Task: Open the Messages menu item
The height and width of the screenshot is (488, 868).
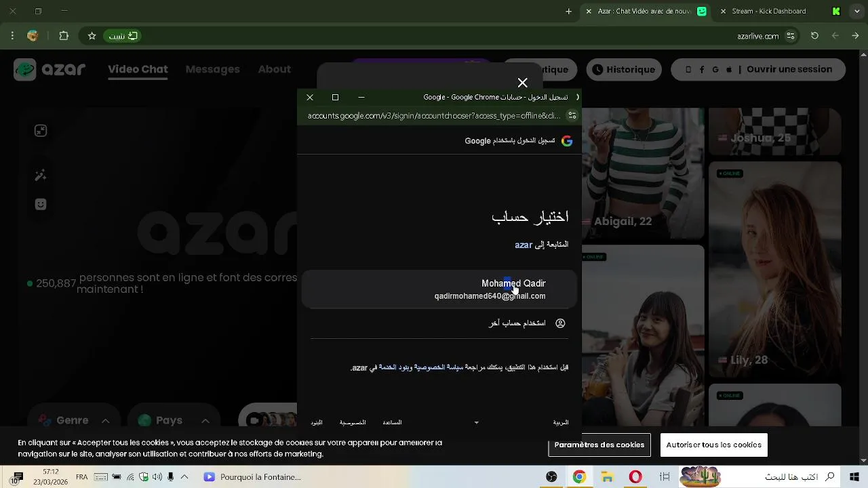Action: coord(212,69)
